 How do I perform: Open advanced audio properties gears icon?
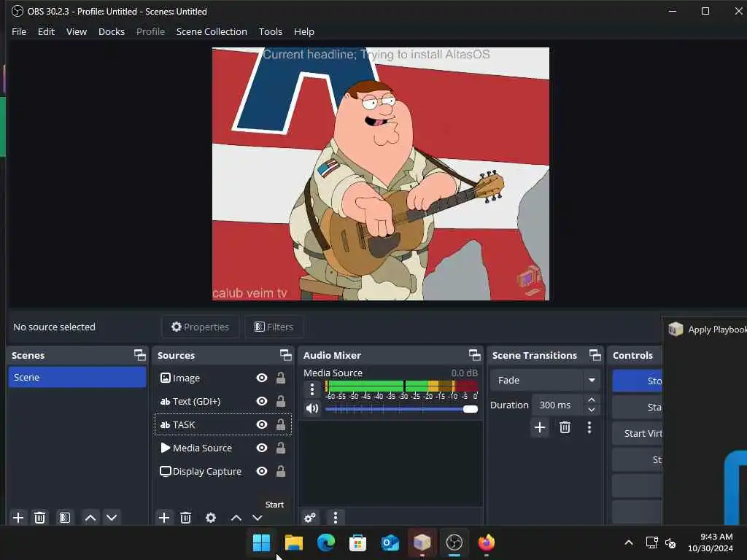(309, 518)
